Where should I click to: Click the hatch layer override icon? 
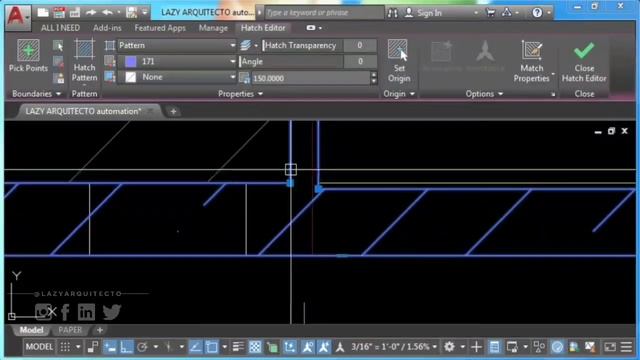(x=245, y=45)
